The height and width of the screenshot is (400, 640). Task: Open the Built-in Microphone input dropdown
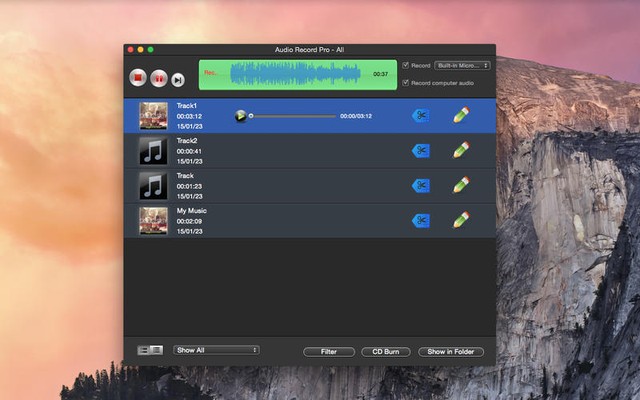(462, 66)
